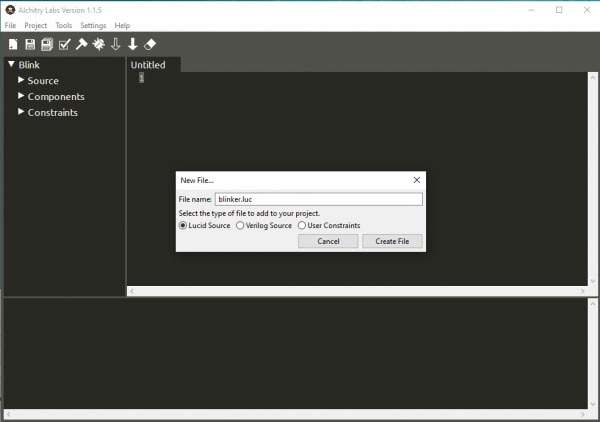The width and height of the screenshot is (600, 422).
Task: Select the Verilog Source radio button
Action: (240, 226)
